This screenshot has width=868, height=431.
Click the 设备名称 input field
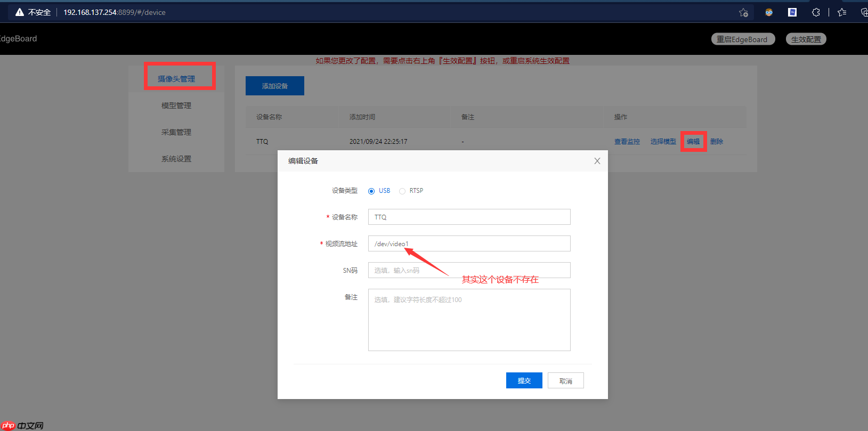469,217
